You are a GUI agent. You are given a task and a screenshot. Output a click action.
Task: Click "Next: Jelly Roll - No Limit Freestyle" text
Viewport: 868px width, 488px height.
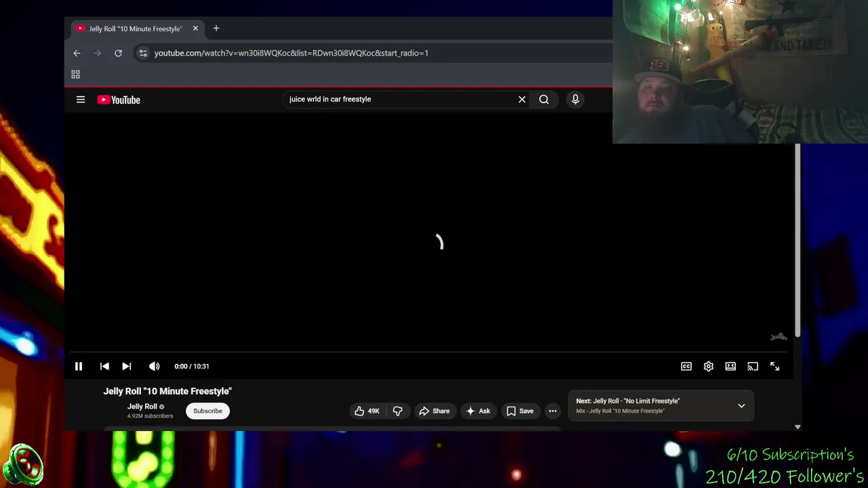(x=628, y=401)
